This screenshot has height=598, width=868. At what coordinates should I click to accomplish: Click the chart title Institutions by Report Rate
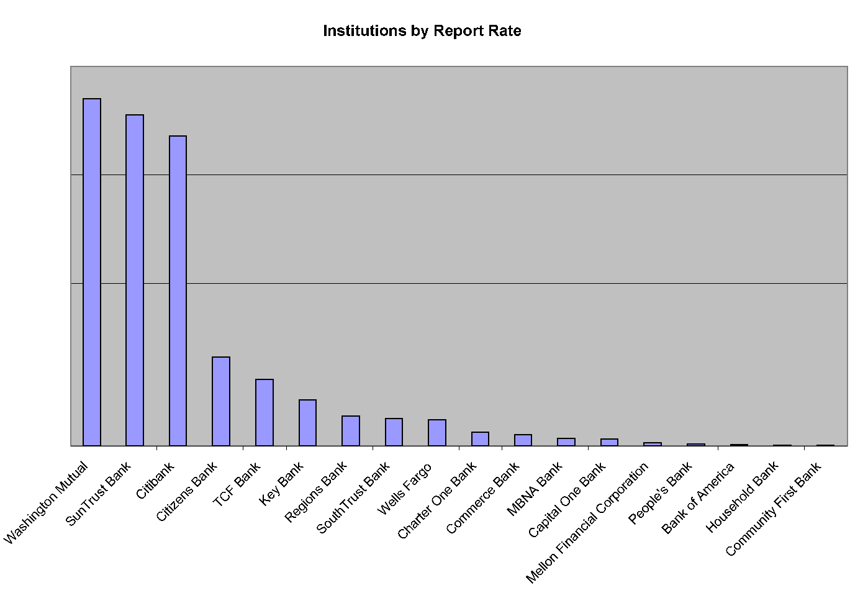(x=422, y=31)
